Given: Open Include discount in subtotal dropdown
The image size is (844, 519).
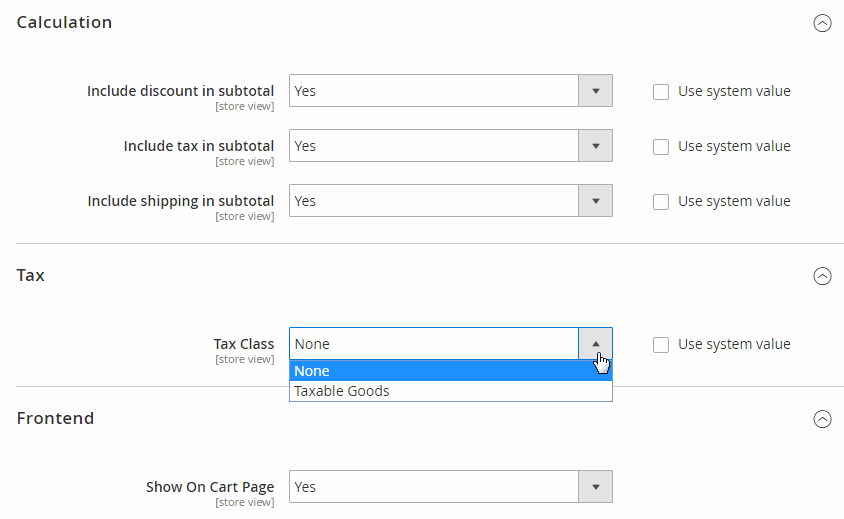Looking at the screenshot, I should pyautogui.click(x=434, y=91).
